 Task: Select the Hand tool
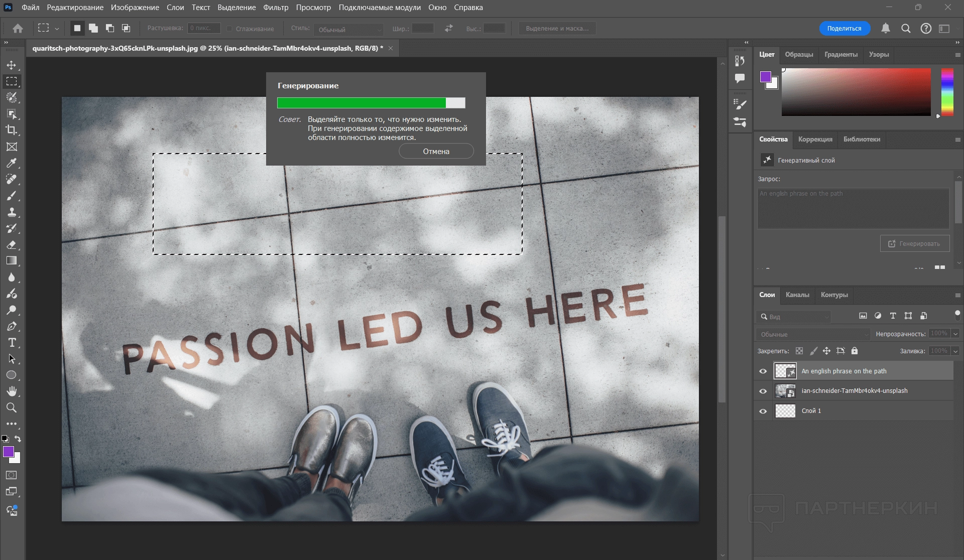[12, 391]
